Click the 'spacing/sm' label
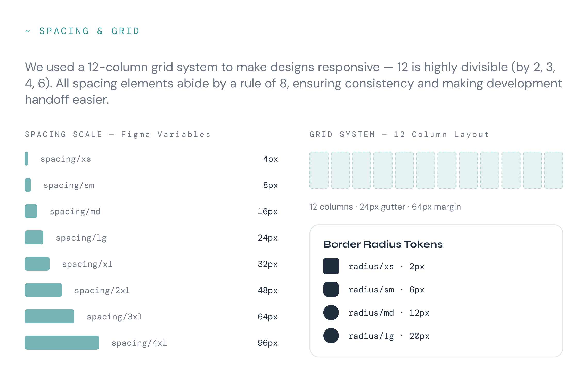 click(x=69, y=185)
